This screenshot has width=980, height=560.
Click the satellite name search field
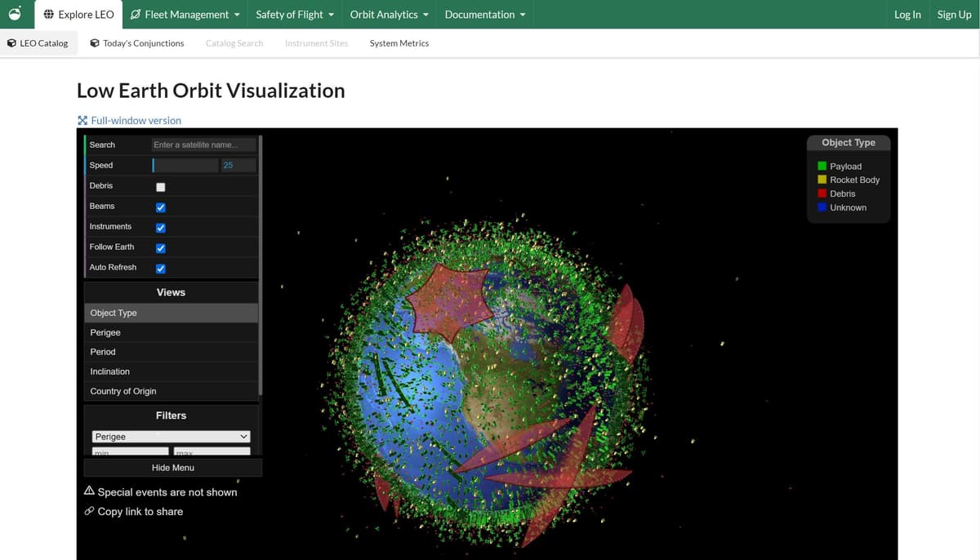pyautogui.click(x=203, y=144)
